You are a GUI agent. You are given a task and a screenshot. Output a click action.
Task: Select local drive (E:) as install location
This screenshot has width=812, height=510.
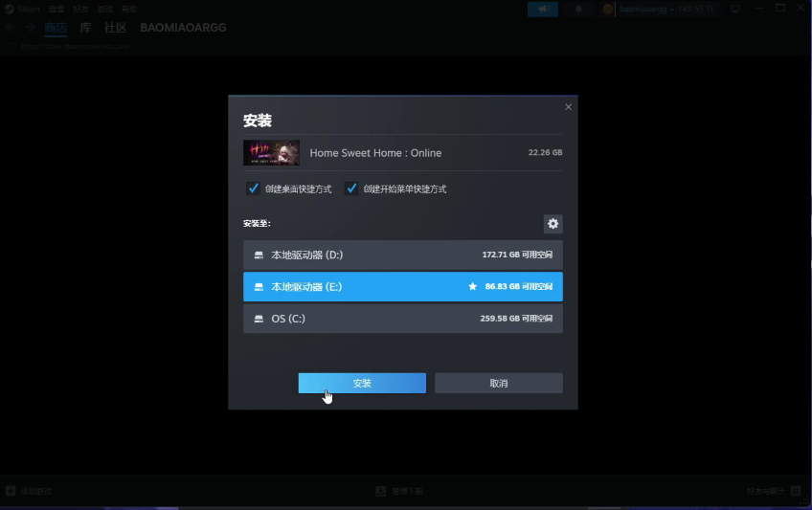coord(403,286)
